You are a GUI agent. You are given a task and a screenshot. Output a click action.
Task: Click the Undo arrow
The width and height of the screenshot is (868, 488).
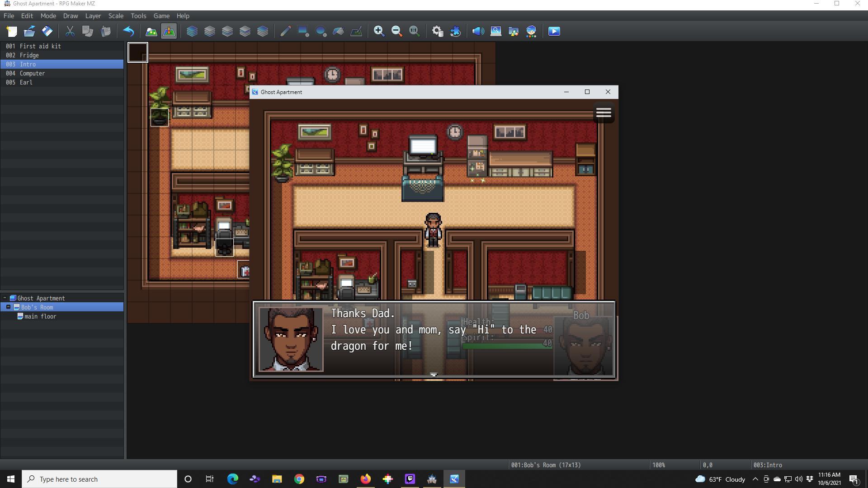pos(128,31)
